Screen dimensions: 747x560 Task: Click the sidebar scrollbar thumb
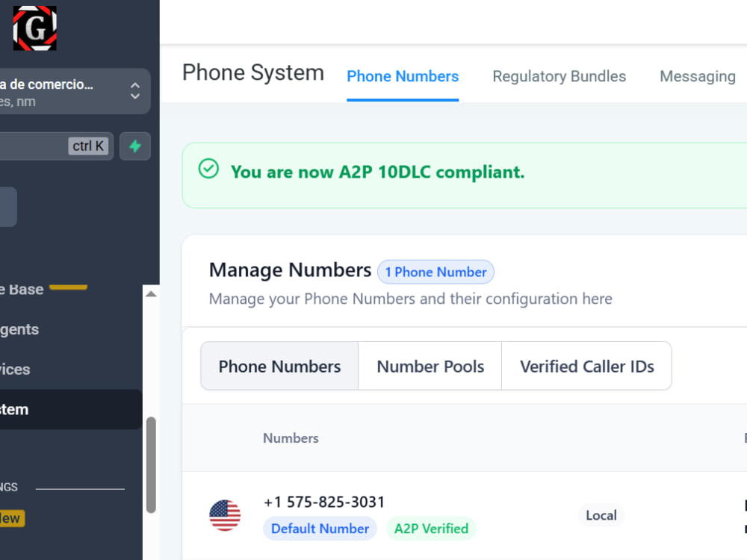151,465
